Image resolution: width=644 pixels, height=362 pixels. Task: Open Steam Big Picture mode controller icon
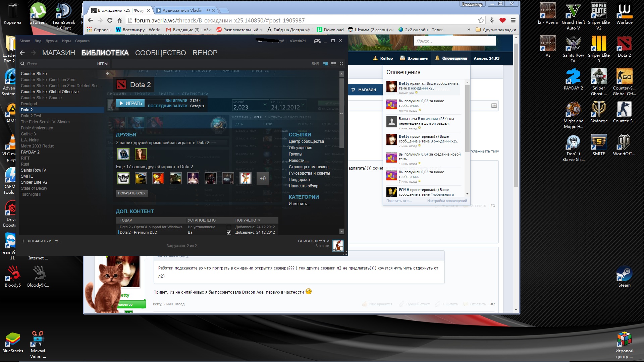click(x=317, y=41)
